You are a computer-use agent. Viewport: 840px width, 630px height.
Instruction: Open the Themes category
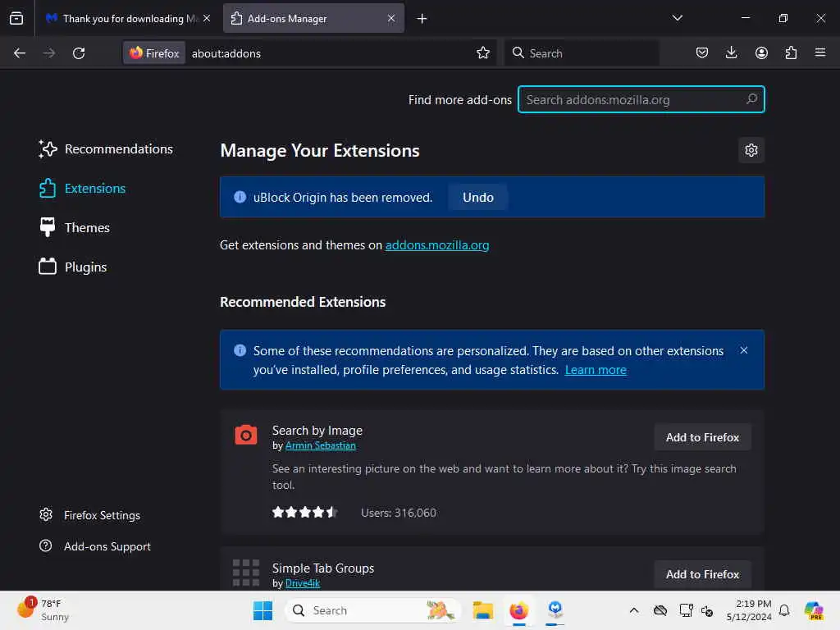pyautogui.click(x=75, y=228)
